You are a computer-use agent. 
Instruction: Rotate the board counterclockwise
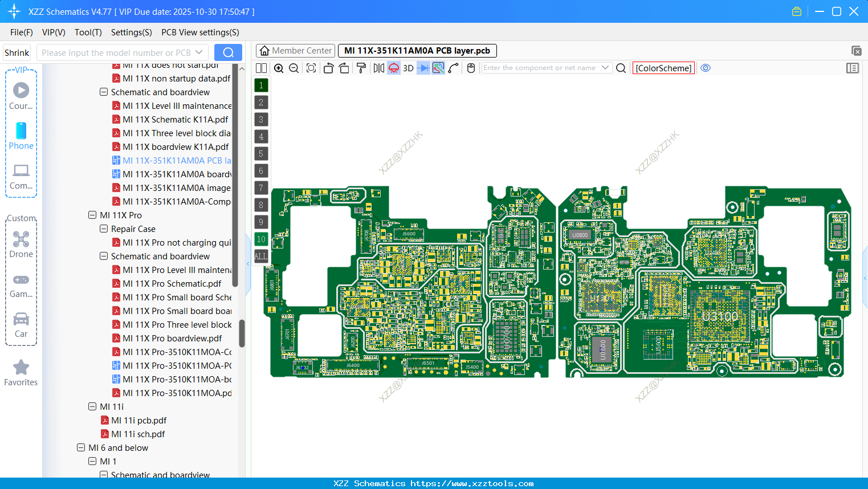click(328, 68)
